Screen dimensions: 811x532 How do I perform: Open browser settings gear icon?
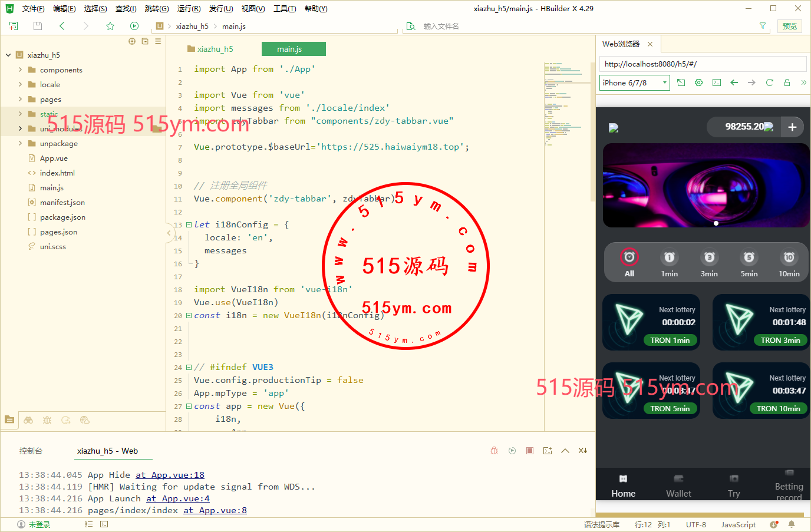(x=698, y=82)
